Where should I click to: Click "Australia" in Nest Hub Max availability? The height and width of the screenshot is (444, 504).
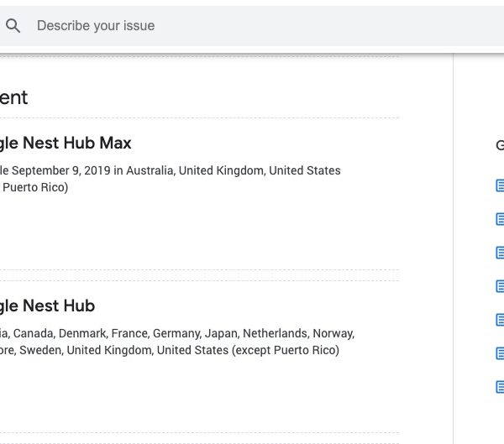coord(150,170)
